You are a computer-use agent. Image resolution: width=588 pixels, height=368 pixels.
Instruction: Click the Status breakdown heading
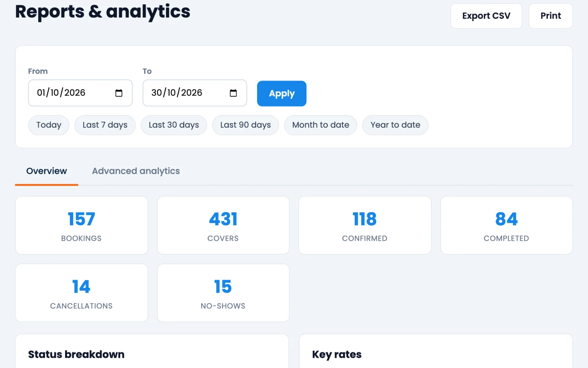click(76, 354)
